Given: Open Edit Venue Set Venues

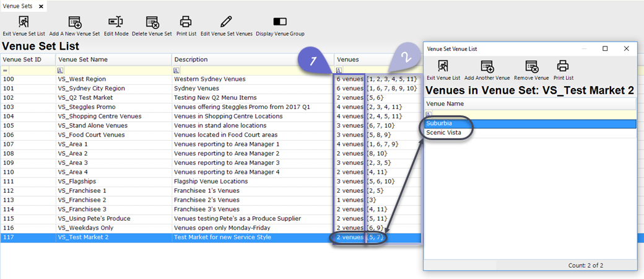Looking at the screenshot, I should (x=226, y=22).
